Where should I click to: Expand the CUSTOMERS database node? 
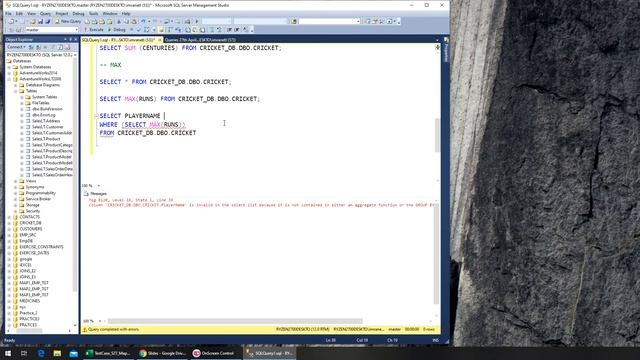[x=9, y=229]
